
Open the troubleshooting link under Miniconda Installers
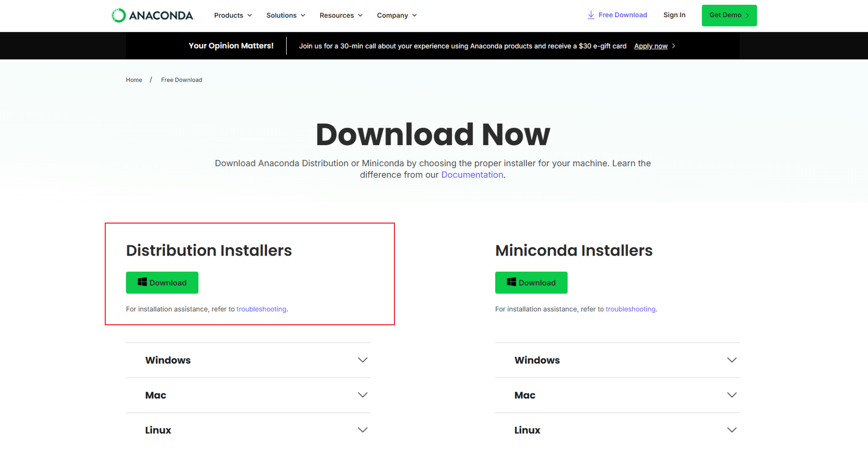[630, 309]
